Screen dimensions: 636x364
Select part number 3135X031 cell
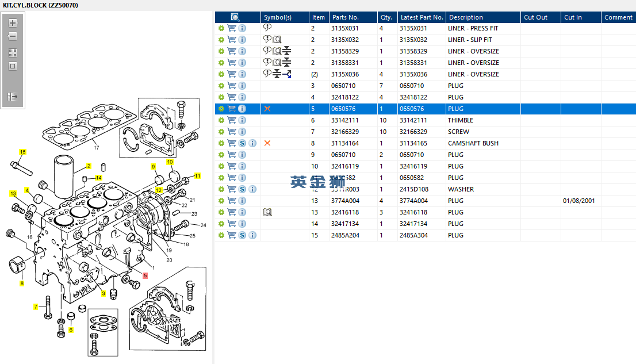click(345, 28)
